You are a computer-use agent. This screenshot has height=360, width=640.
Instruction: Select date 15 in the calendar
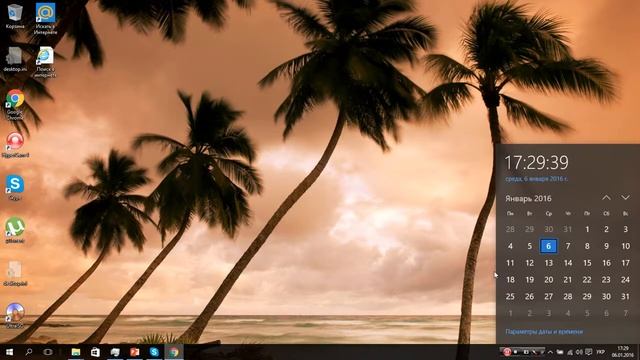point(587,263)
